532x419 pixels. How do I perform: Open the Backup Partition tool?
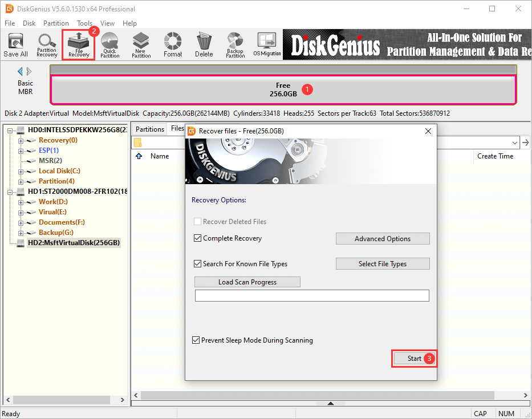click(235, 45)
